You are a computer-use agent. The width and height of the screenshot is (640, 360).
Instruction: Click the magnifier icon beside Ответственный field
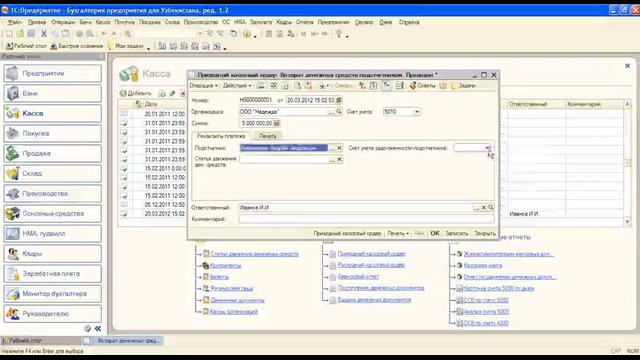click(x=491, y=207)
